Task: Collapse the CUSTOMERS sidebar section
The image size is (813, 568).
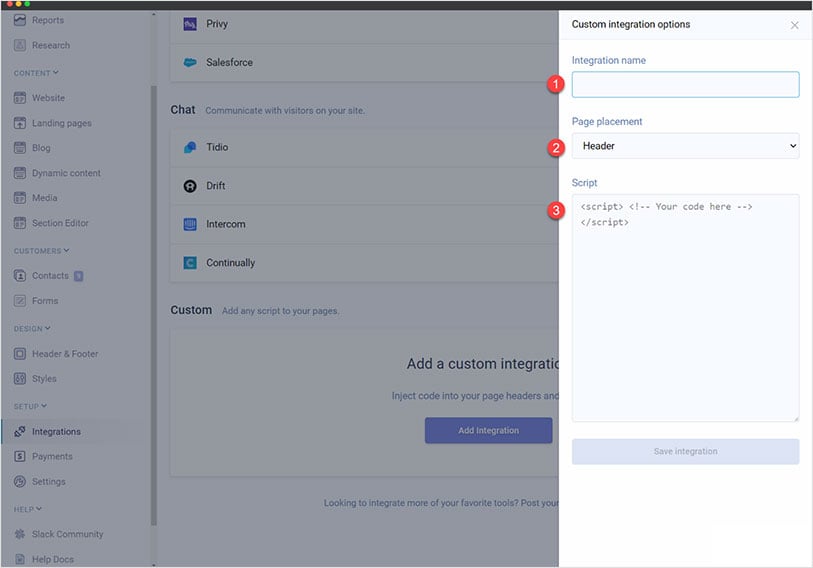Action: tap(66, 251)
